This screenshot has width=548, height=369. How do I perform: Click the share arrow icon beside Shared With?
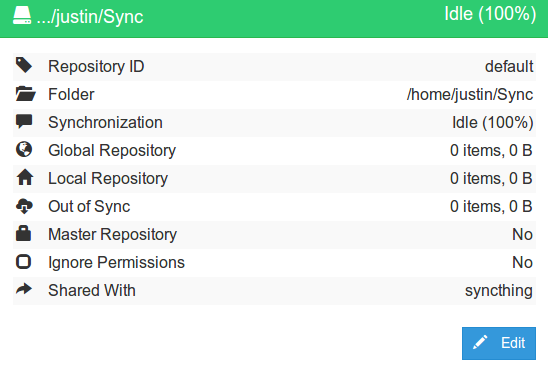point(24,289)
